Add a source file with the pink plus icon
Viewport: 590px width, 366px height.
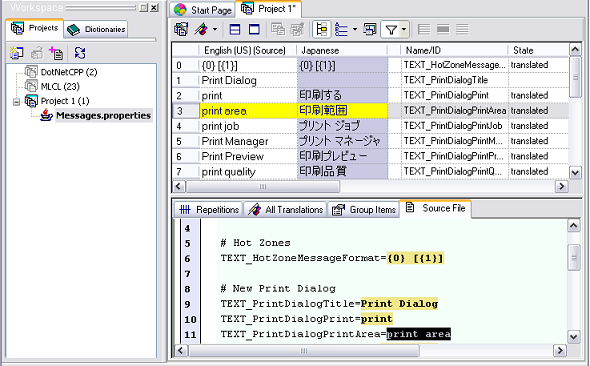(57, 53)
